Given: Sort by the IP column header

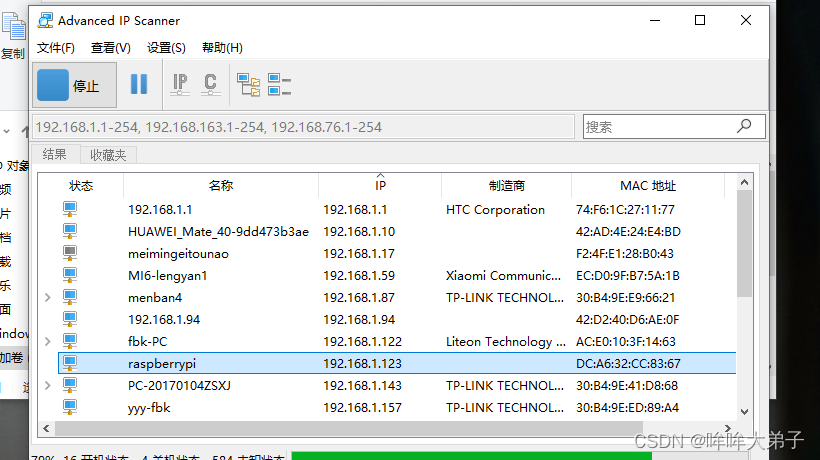Looking at the screenshot, I should click(380, 186).
